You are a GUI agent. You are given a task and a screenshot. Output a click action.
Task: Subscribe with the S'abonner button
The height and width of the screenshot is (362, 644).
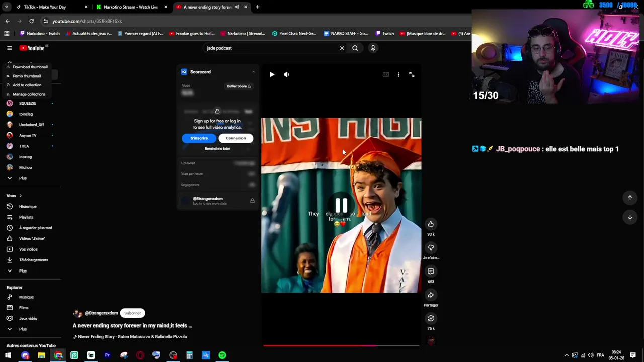[x=133, y=313]
